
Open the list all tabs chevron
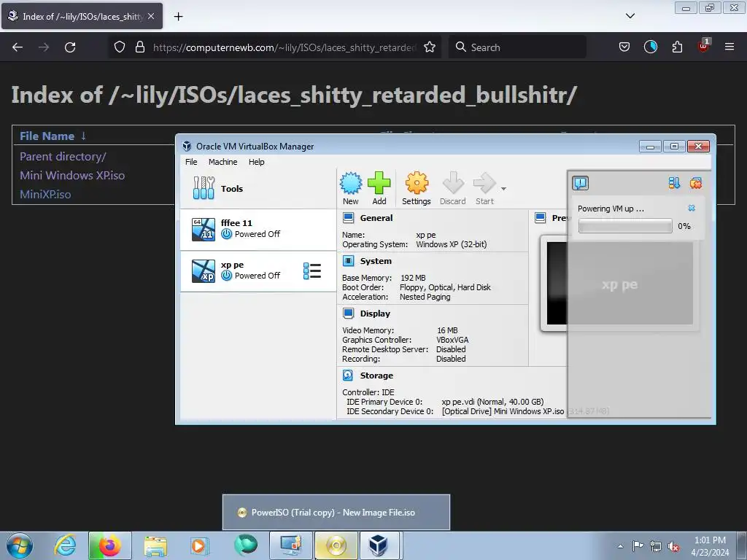pyautogui.click(x=630, y=16)
